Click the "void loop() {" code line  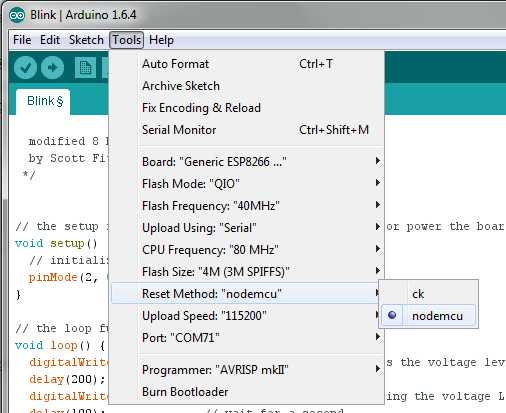[60, 345]
